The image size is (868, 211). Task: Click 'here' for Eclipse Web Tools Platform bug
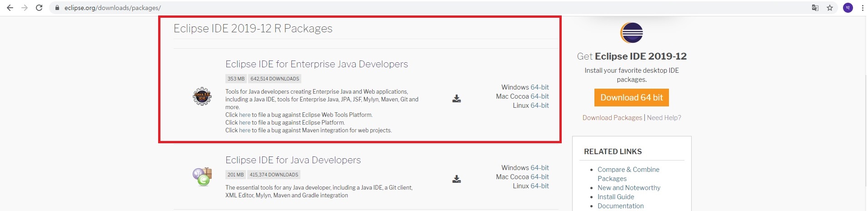point(244,115)
